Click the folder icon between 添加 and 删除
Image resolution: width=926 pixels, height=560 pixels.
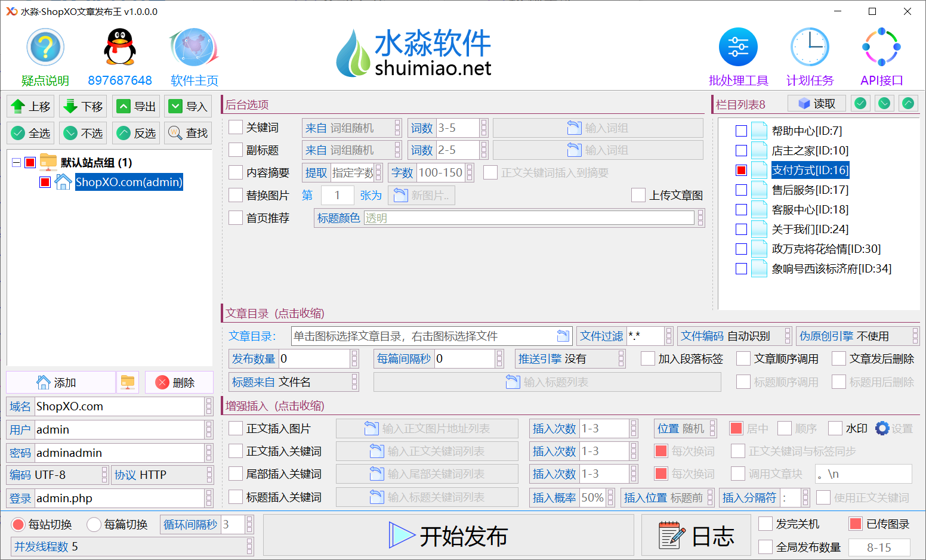point(128,382)
